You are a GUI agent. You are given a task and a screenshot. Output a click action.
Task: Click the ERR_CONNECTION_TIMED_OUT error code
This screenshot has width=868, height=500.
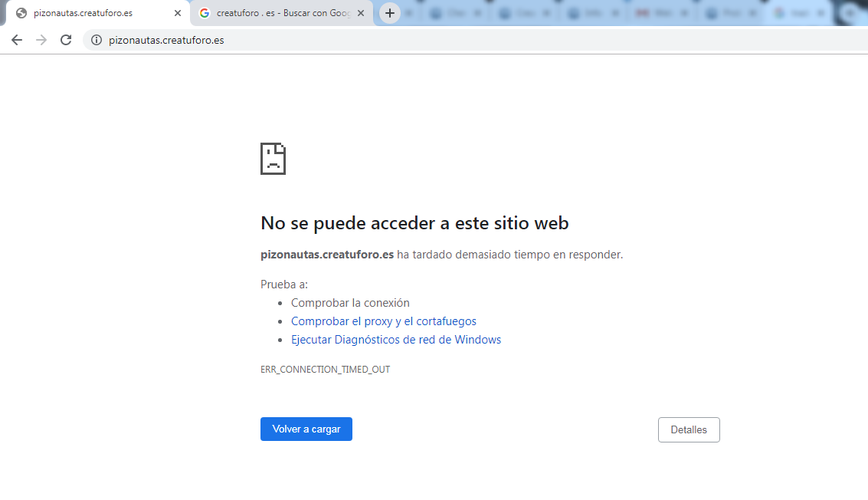(325, 370)
